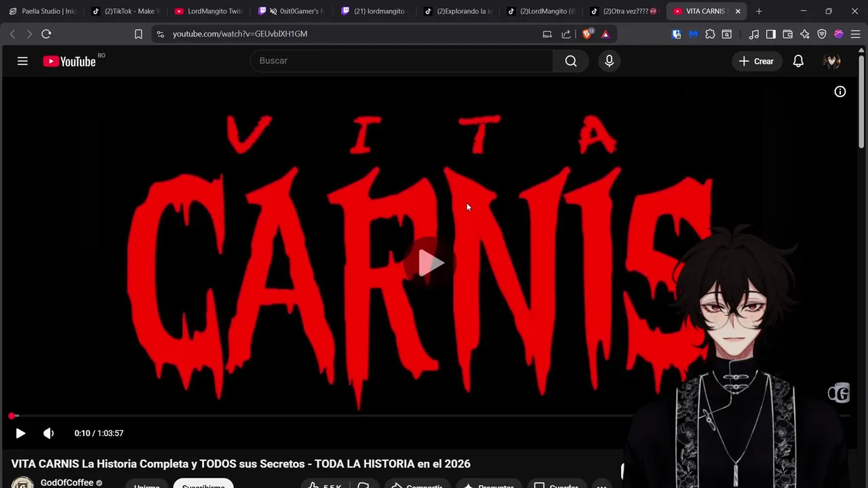Screen dimensions: 868x488
Task: Click the GodOfCoffee mug watermark on video
Action: pos(839,392)
